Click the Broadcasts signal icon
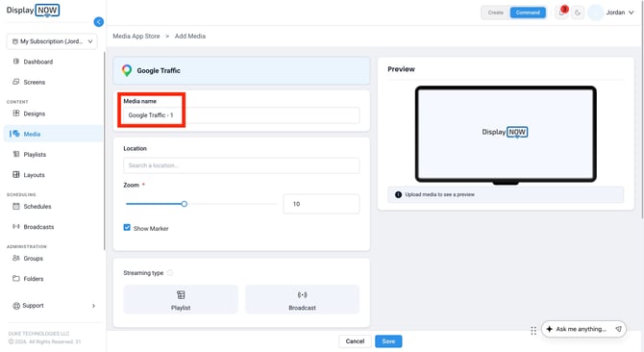644x352 pixels. coord(16,226)
